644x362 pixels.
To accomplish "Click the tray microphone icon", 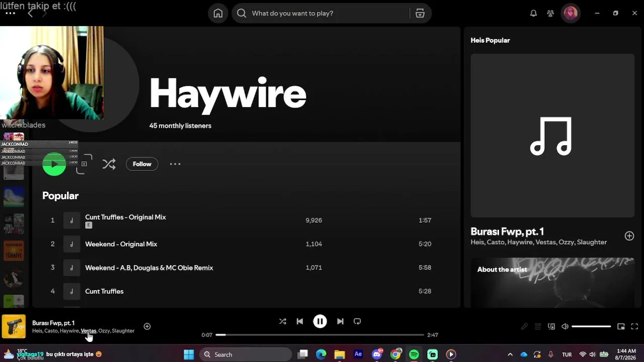I will click(551, 354).
